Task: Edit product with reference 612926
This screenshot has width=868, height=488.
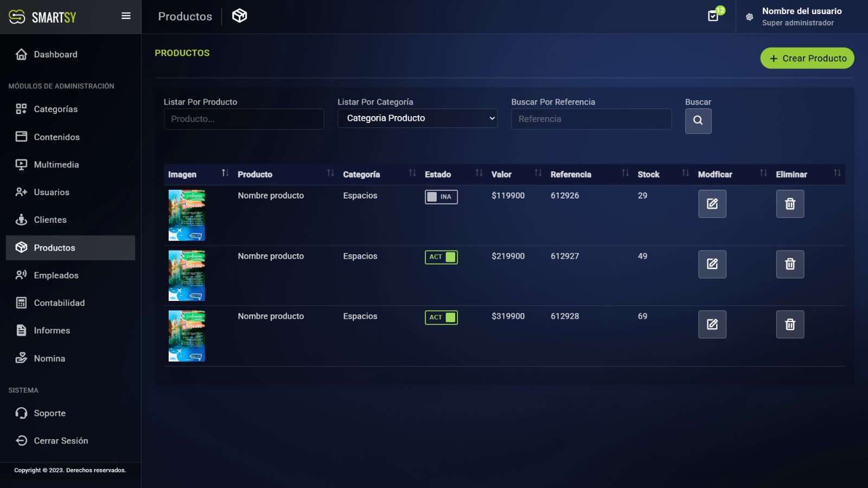Action: click(x=712, y=204)
